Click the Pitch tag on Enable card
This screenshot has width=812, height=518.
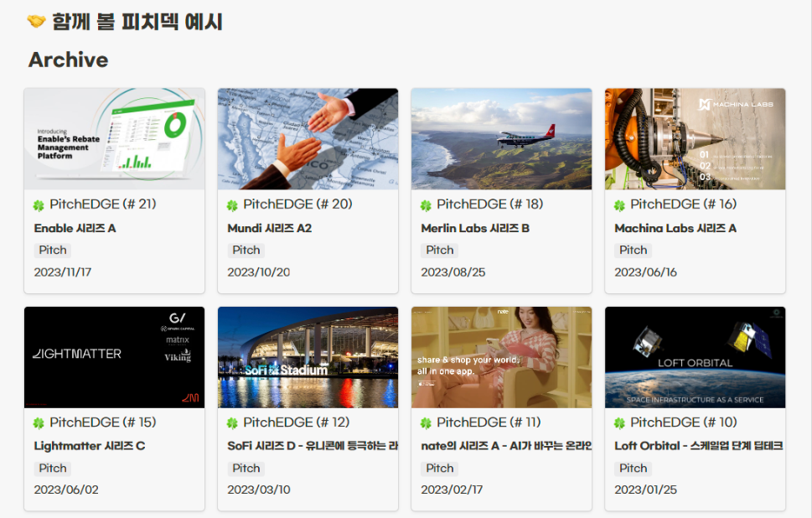53,250
